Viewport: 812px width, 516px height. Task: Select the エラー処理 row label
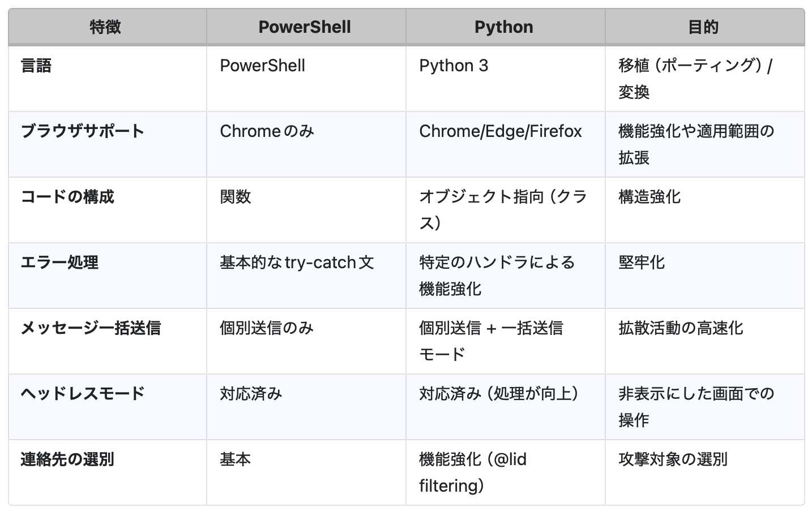[59, 263]
